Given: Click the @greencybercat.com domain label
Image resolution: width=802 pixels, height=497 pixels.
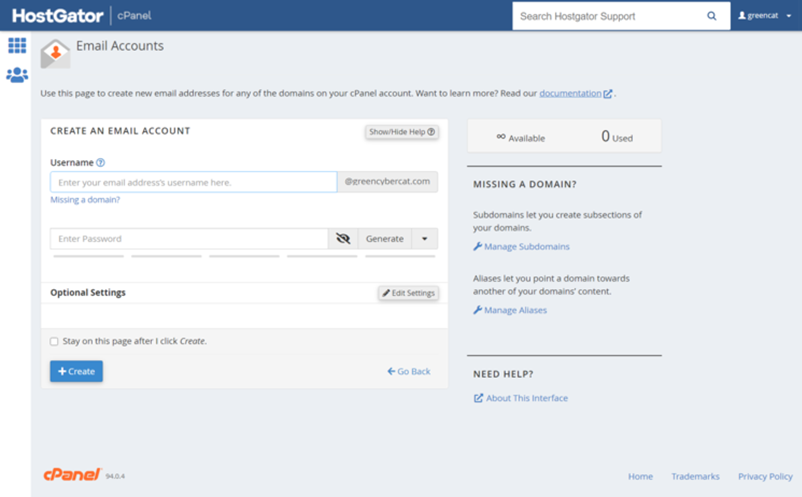Looking at the screenshot, I should tap(387, 182).
